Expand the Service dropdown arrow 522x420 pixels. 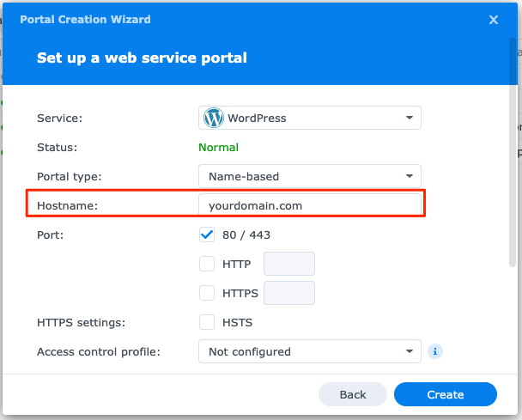409,118
